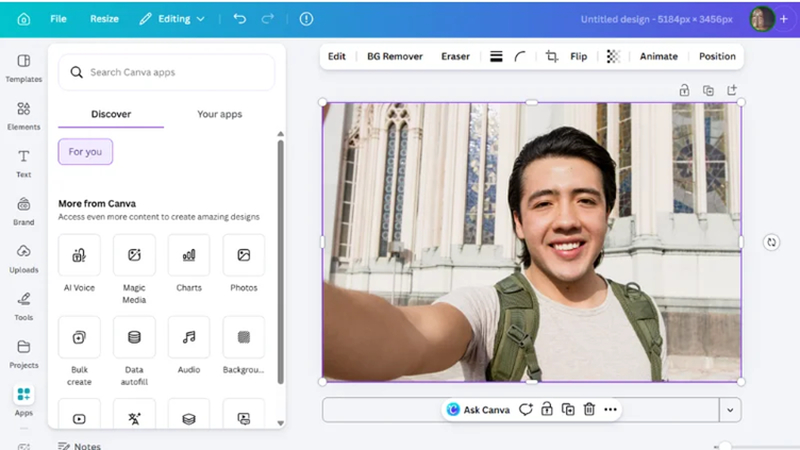Switch to the Discover tab

click(x=111, y=114)
